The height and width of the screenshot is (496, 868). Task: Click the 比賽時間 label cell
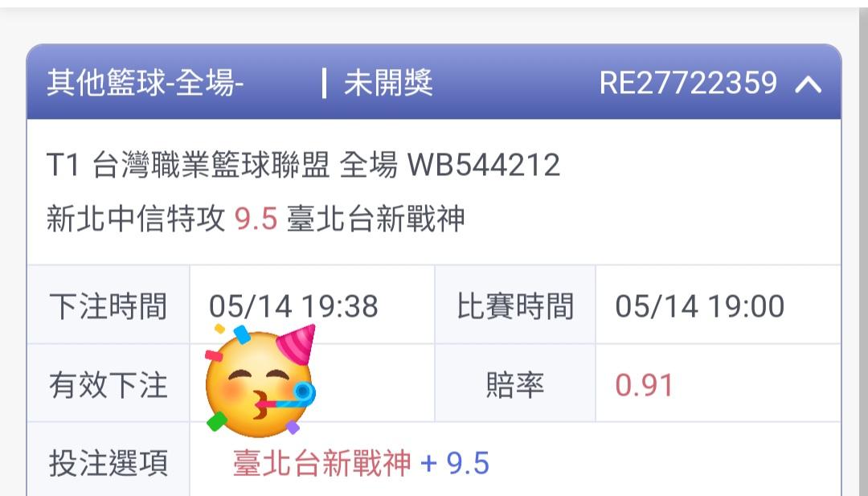tap(515, 305)
